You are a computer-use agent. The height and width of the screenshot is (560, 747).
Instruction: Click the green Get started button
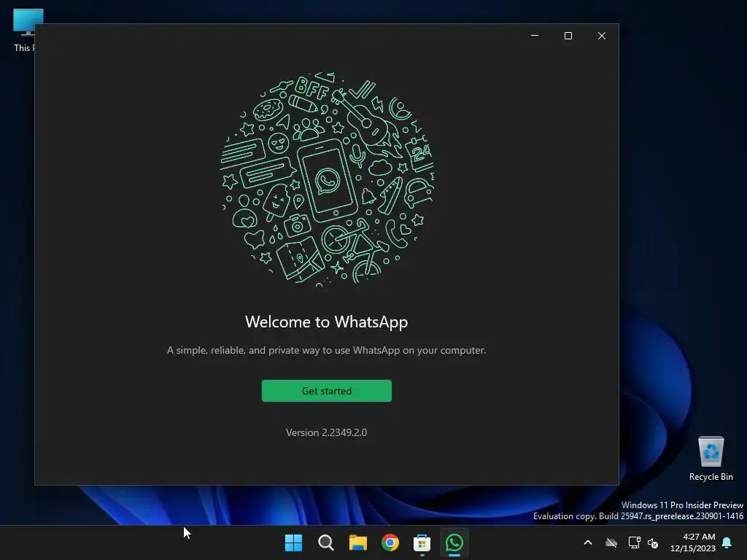[326, 391]
